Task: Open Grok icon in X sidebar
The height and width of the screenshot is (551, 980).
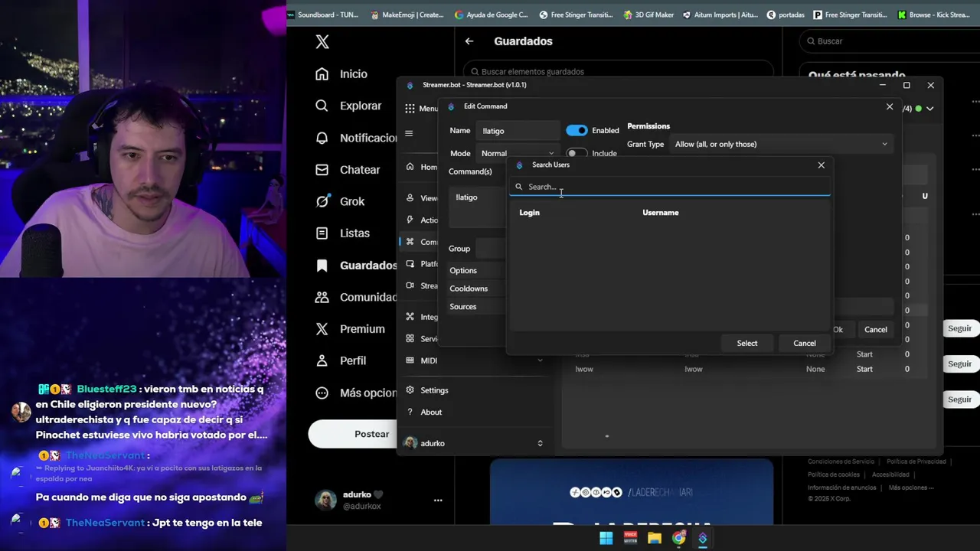Action: point(322,201)
